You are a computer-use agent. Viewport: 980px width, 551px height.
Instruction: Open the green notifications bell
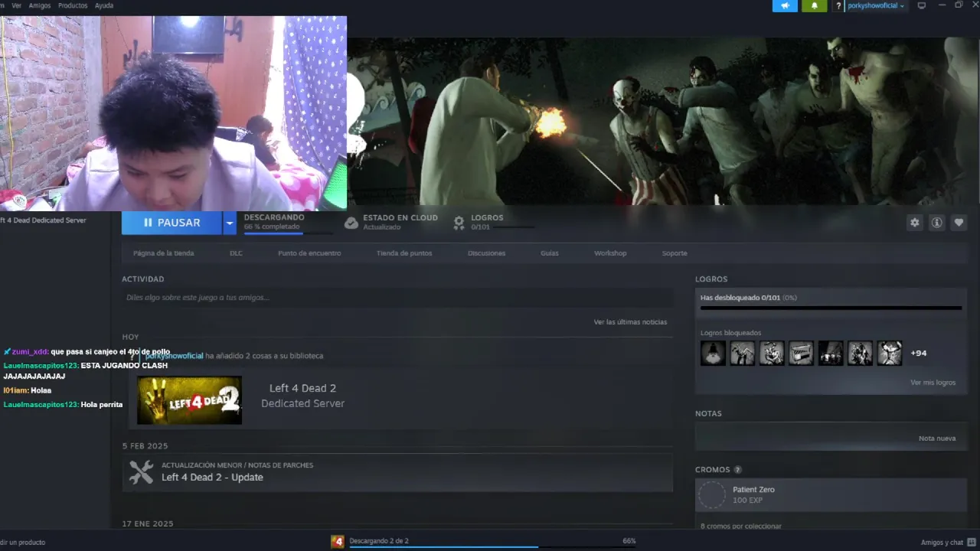tap(814, 5)
